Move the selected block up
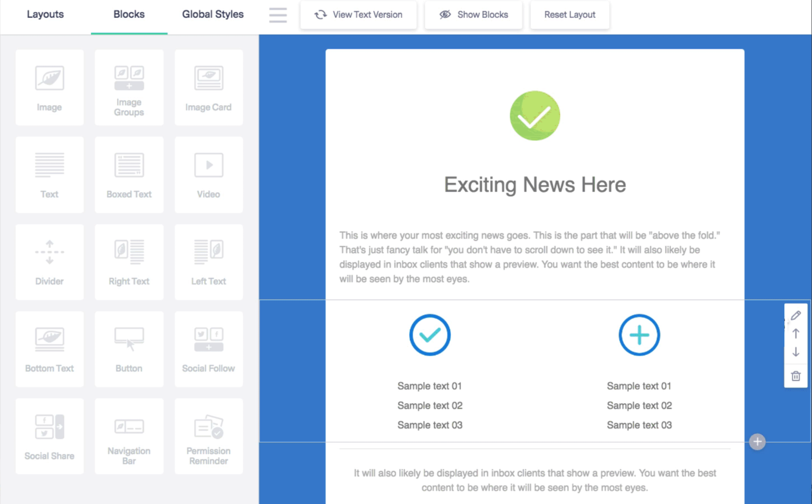 point(796,334)
